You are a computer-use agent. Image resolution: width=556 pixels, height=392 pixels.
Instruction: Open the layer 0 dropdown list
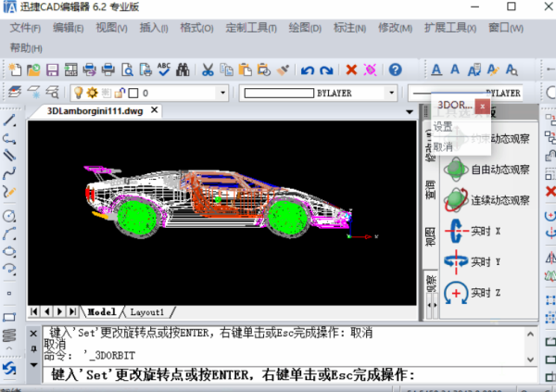point(224,93)
